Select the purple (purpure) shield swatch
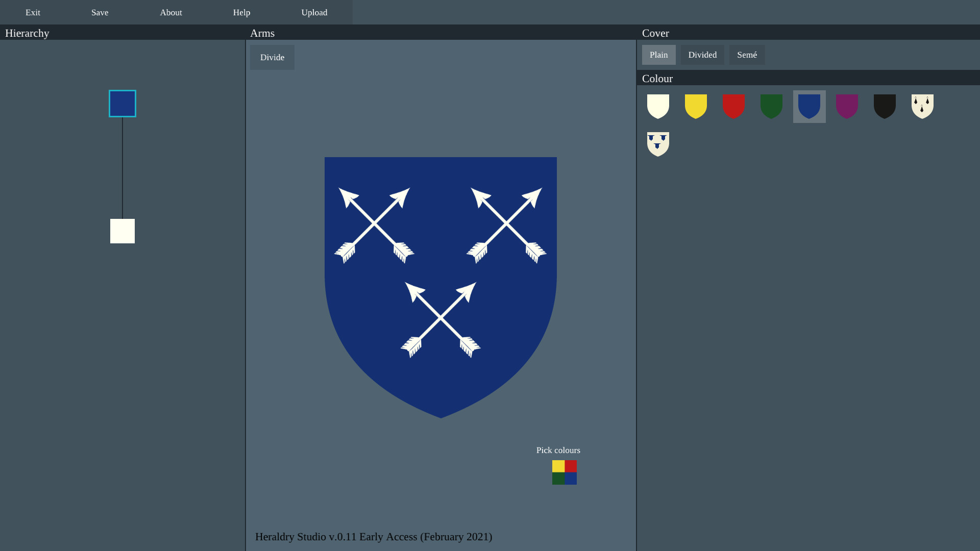Viewport: 980px width, 551px height. click(x=847, y=106)
